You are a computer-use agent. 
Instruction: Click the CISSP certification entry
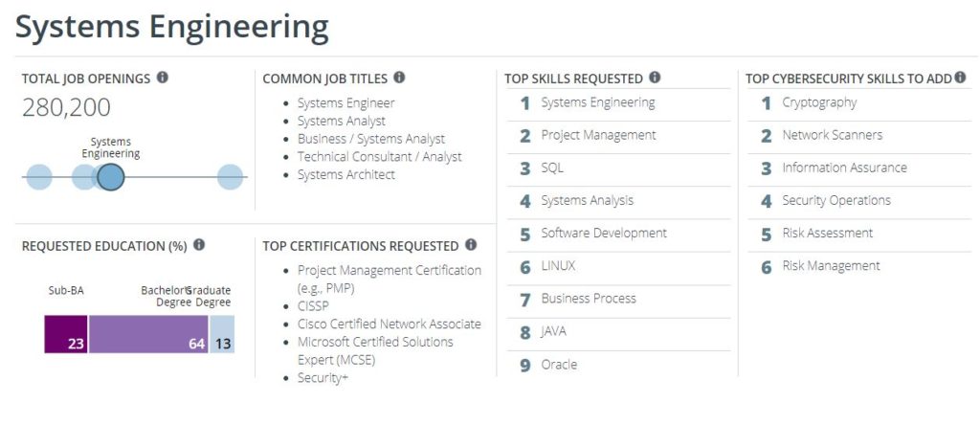tap(313, 306)
